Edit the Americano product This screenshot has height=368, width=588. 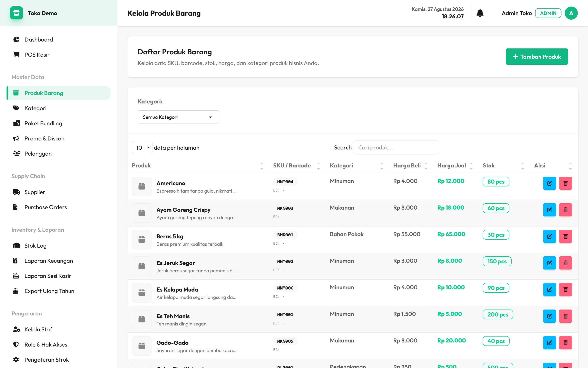click(549, 183)
